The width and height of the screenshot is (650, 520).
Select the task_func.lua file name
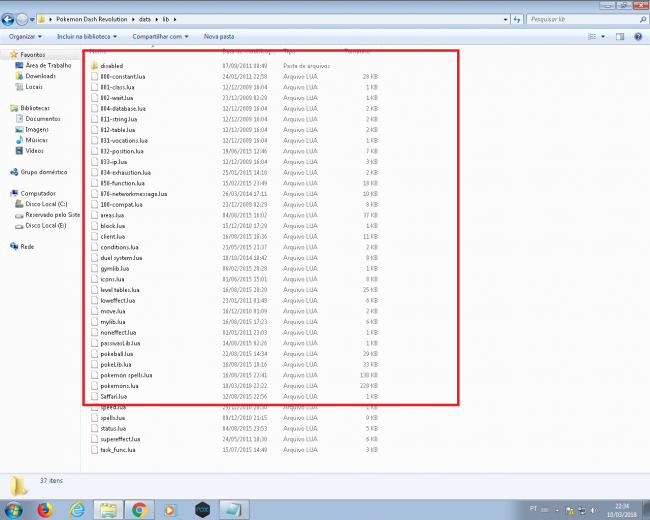point(118,450)
